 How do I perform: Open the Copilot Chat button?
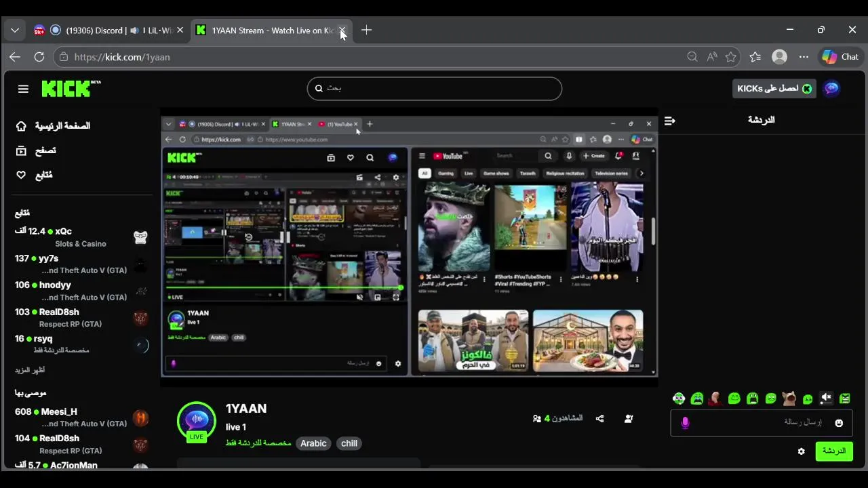coord(841,57)
